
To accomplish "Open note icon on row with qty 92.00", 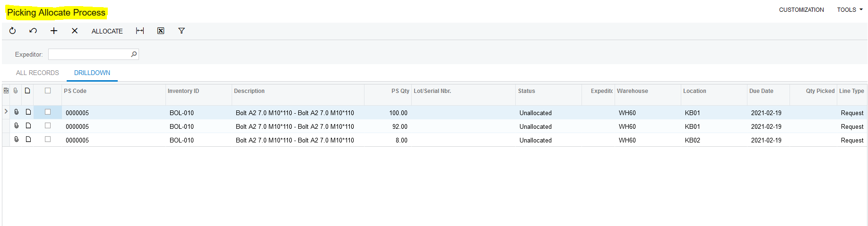I will [x=28, y=126].
